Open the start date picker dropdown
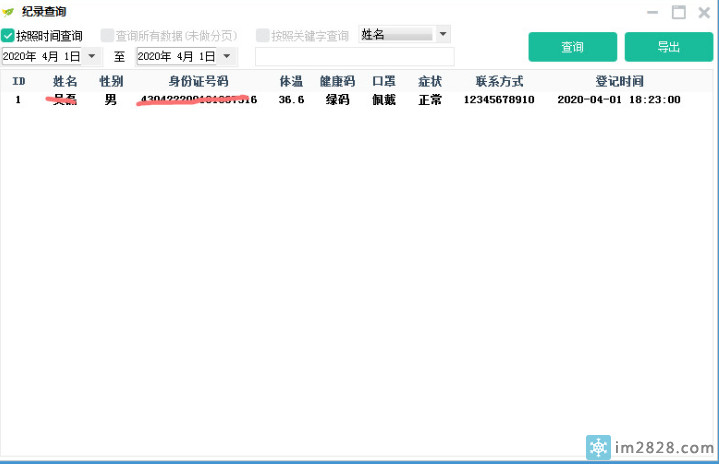 tap(93, 57)
